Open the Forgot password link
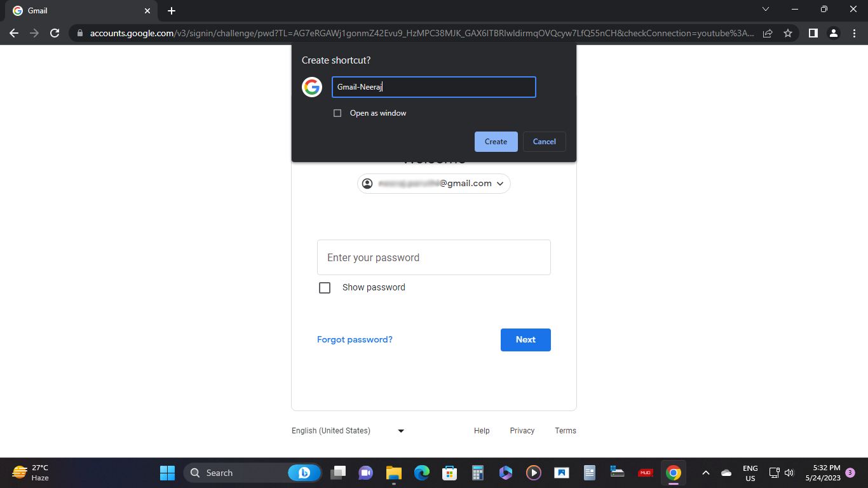The width and height of the screenshot is (868, 488). pos(355,339)
